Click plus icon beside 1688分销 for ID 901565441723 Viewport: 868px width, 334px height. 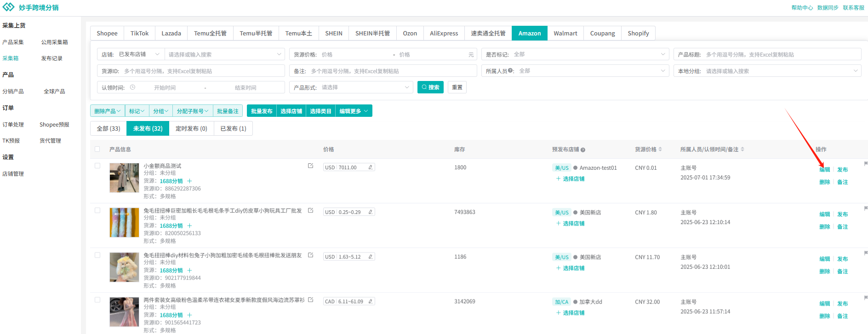tap(189, 315)
